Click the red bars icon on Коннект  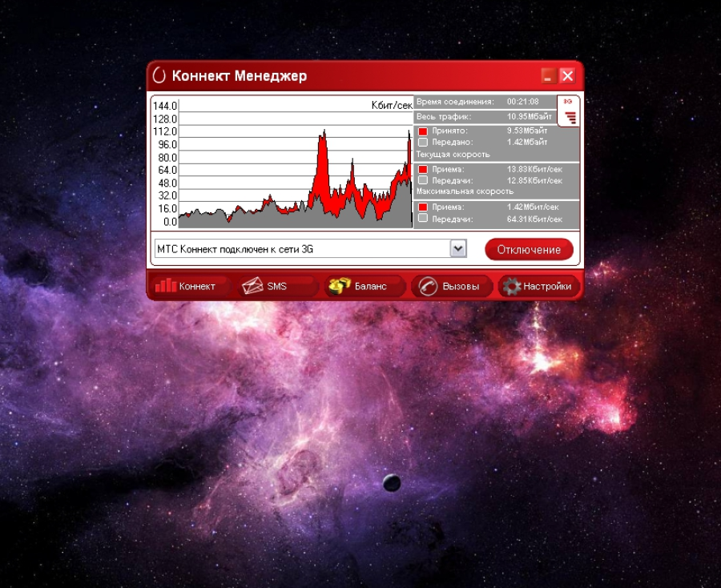click(166, 285)
